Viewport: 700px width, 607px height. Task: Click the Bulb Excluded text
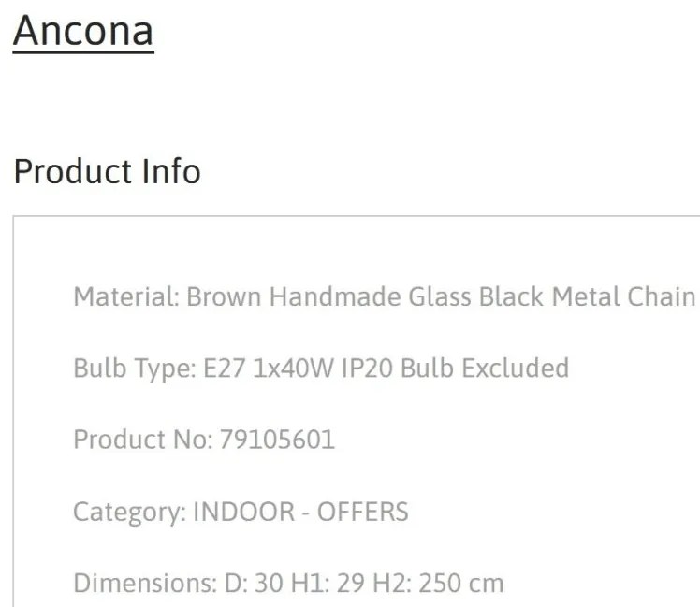(485, 369)
